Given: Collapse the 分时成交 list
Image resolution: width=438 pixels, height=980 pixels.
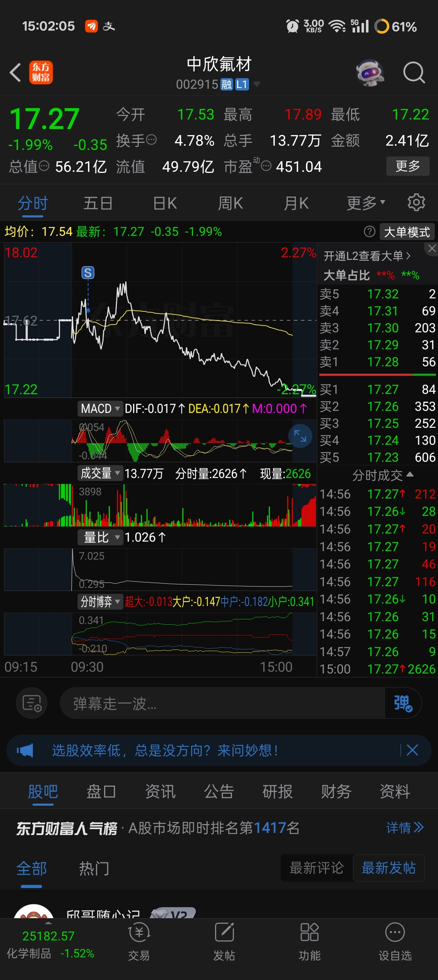Looking at the screenshot, I should click(383, 475).
